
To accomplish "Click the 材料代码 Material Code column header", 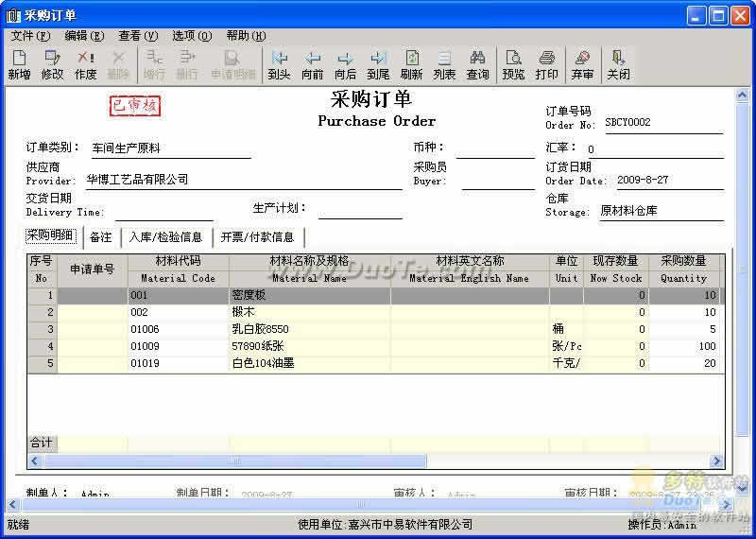I will pyautogui.click(x=178, y=269).
